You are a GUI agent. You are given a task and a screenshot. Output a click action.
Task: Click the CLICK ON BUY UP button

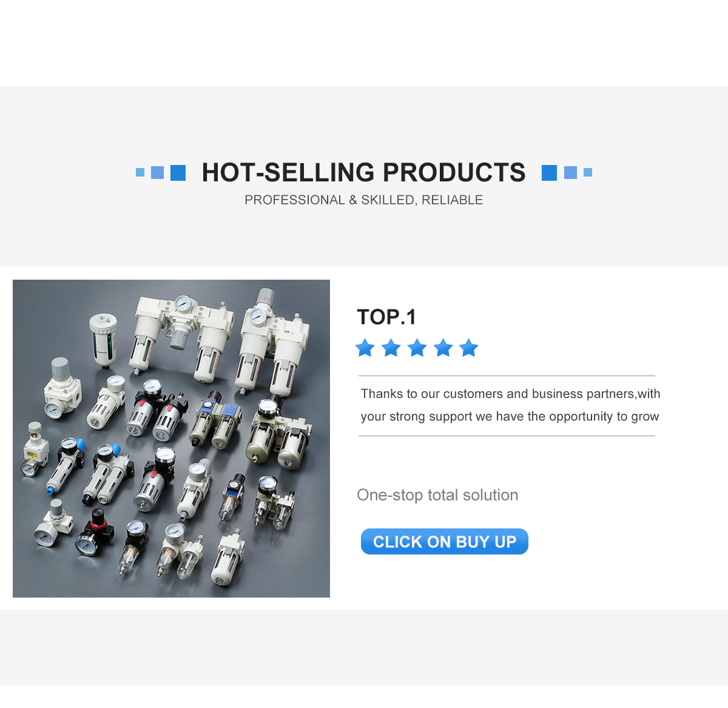click(x=445, y=541)
